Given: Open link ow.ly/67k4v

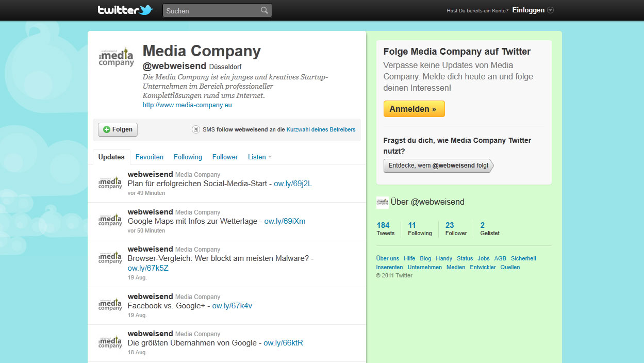Looking at the screenshot, I should click(232, 306).
